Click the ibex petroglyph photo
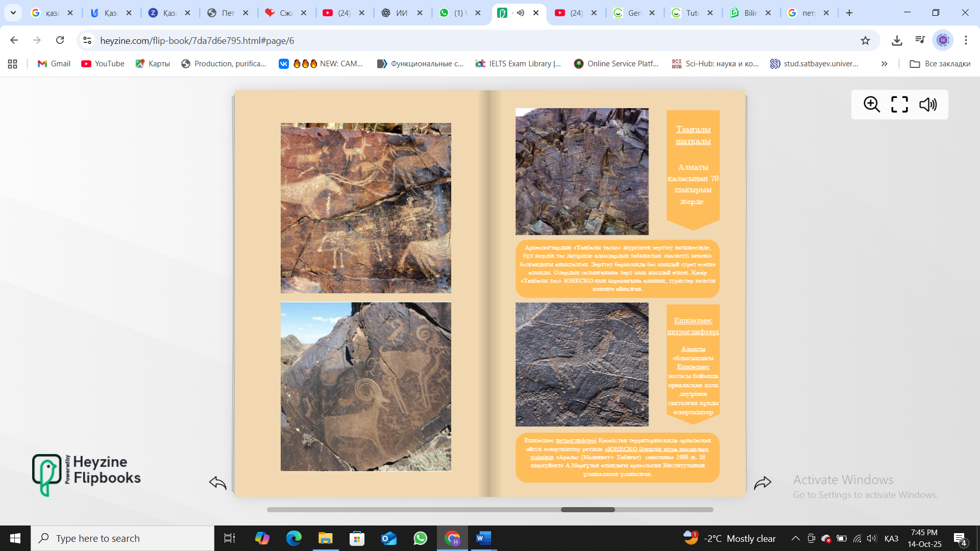The height and width of the screenshot is (551, 980). [x=365, y=387]
